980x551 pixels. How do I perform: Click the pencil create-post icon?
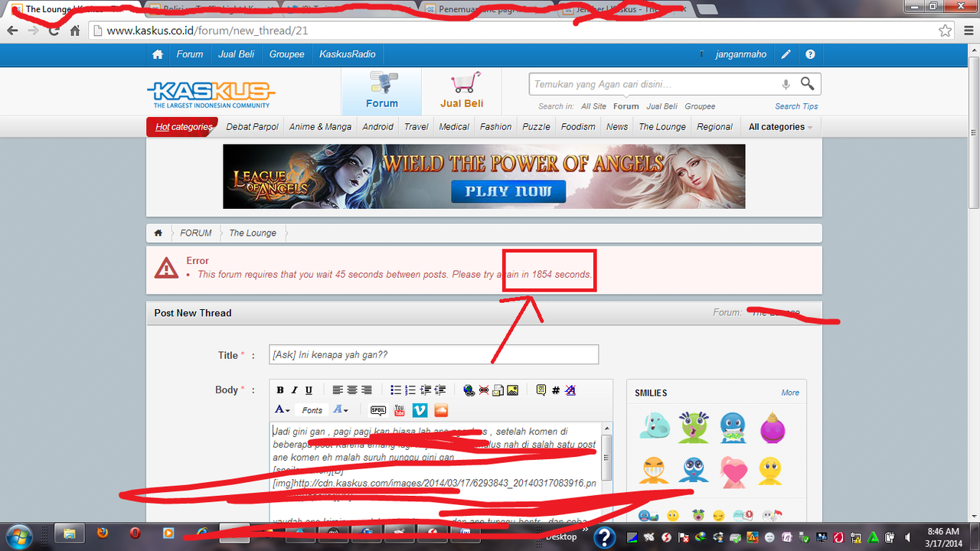(786, 54)
